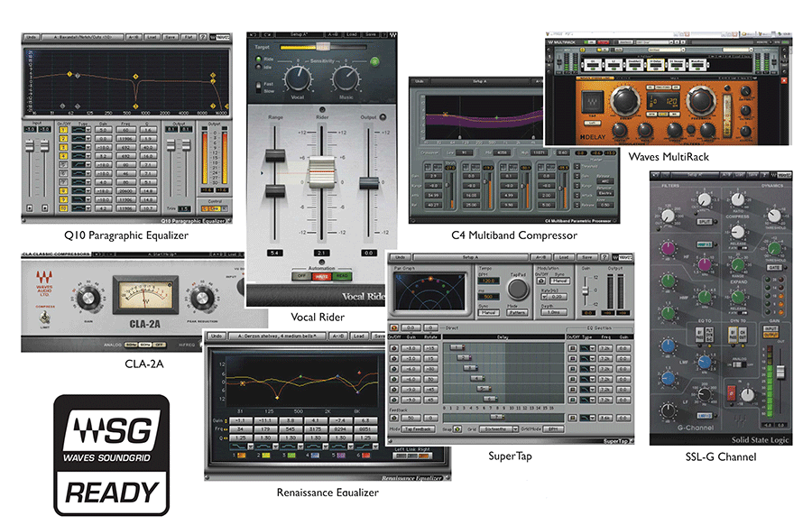
Task: Click the SuperTap help question mark
Action: coord(604,257)
